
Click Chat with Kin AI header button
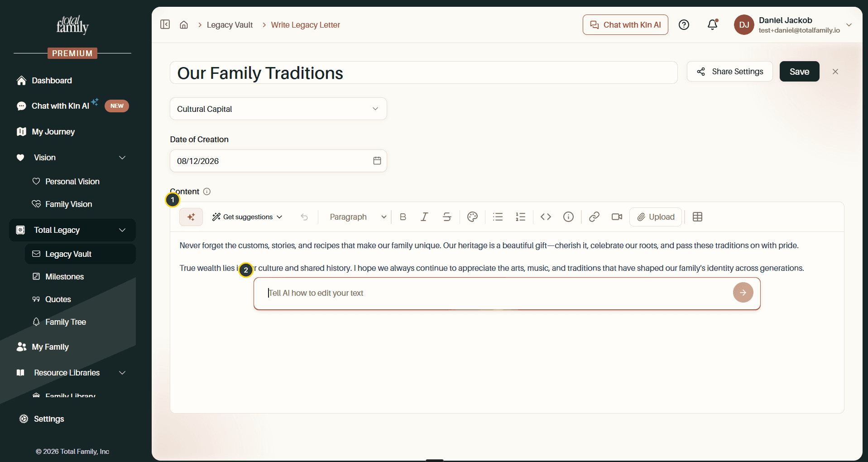pos(625,25)
